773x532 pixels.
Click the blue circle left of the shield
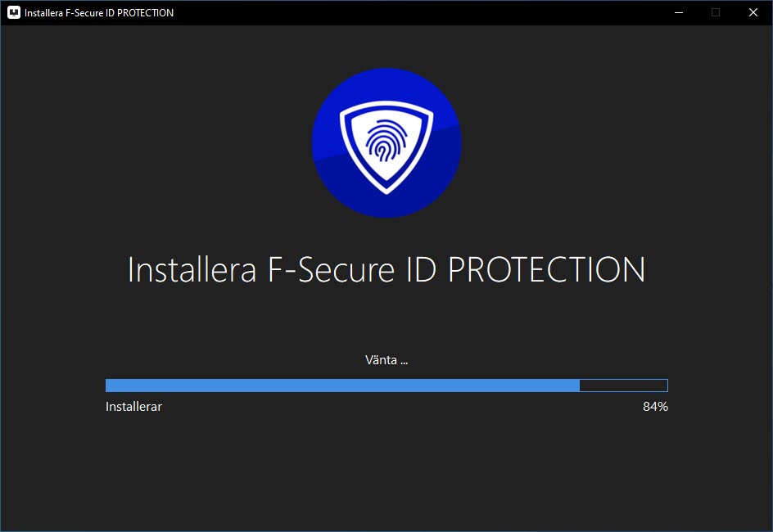pyautogui.click(x=324, y=143)
